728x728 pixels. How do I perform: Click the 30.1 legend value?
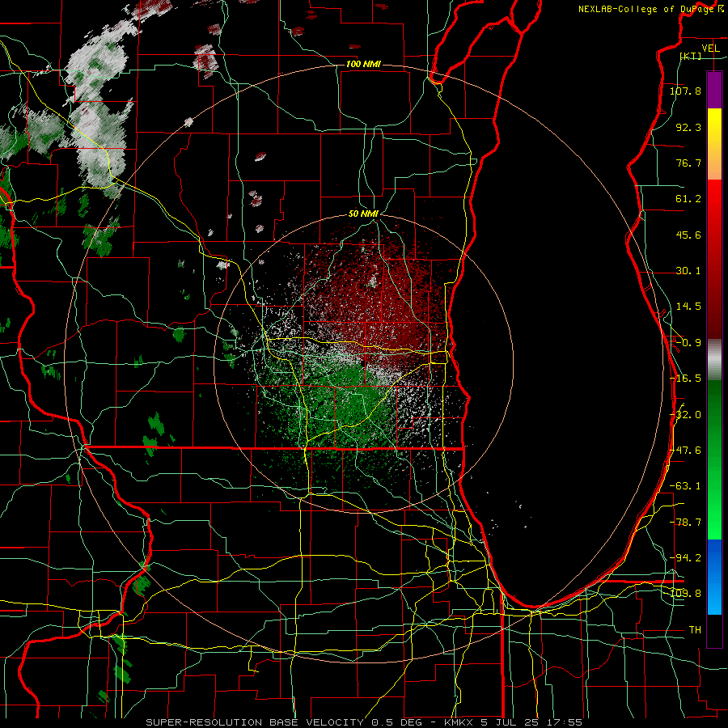pyautogui.click(x=688, y=271)
